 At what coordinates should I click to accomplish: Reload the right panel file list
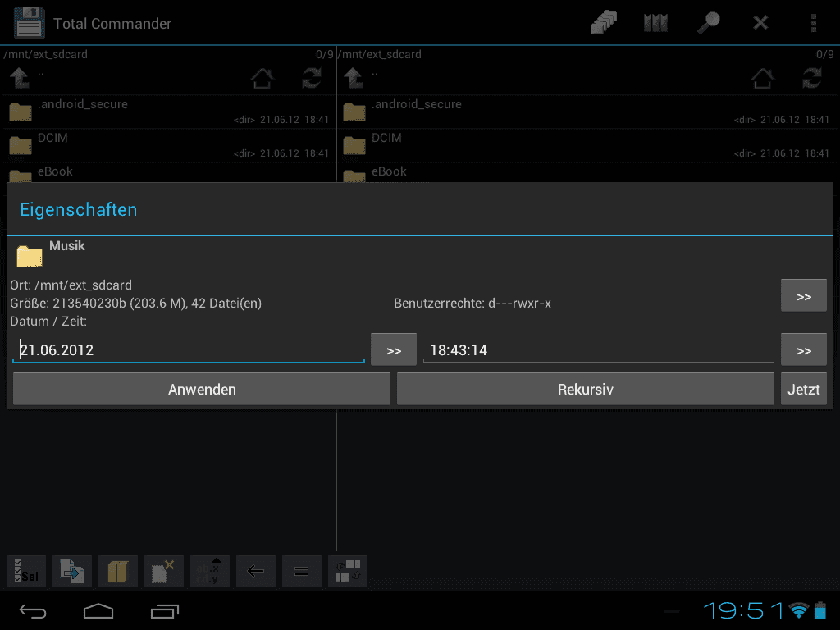(811, 78)
